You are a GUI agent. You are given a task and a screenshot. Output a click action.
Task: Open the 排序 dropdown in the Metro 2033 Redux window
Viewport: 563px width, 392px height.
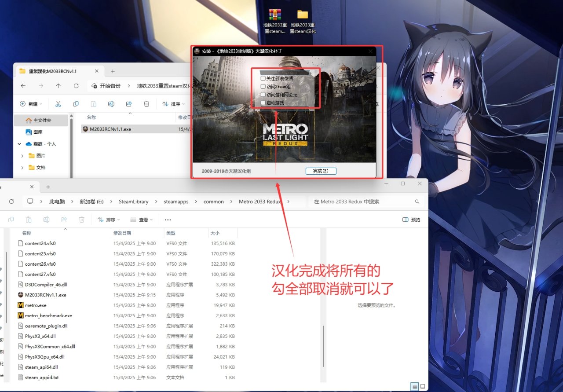(x=109, y=220)
